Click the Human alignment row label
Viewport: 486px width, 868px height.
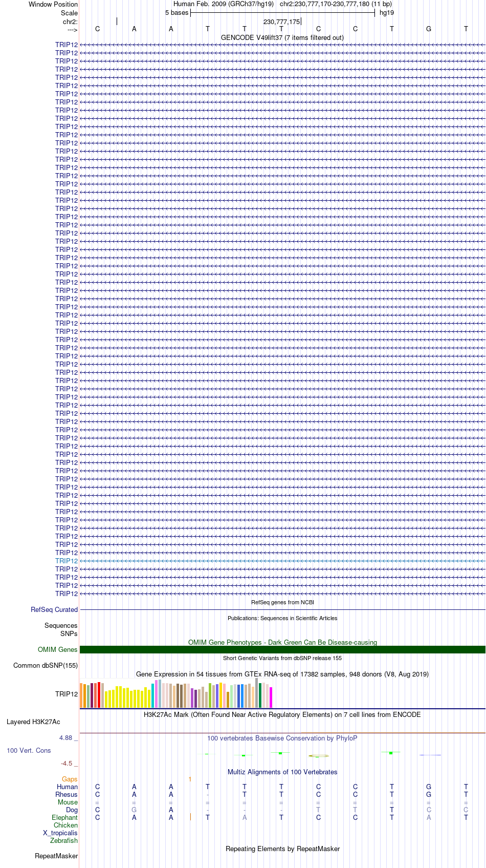[67, 787]
